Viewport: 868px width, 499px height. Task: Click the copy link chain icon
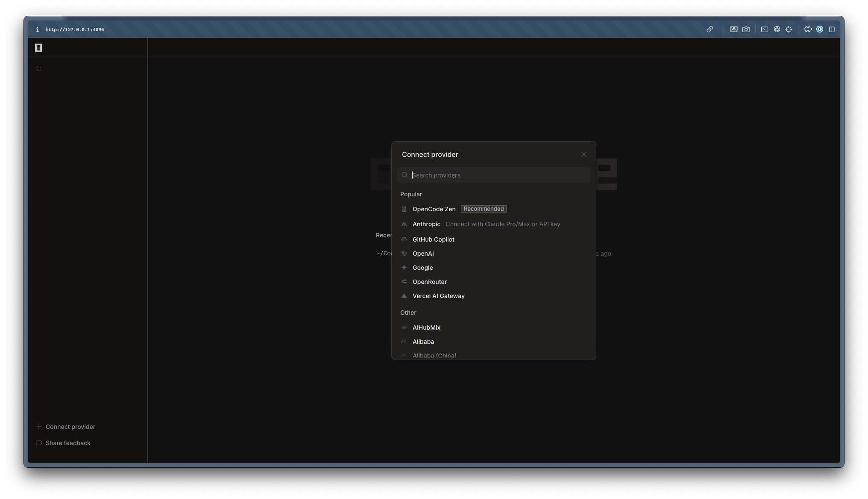[710, 30]
